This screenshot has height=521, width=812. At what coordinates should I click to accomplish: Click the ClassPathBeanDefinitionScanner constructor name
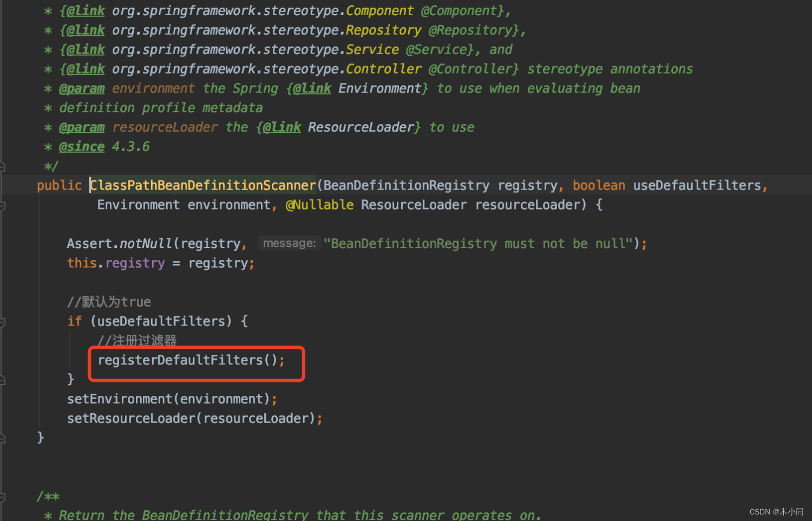(203, 185)
